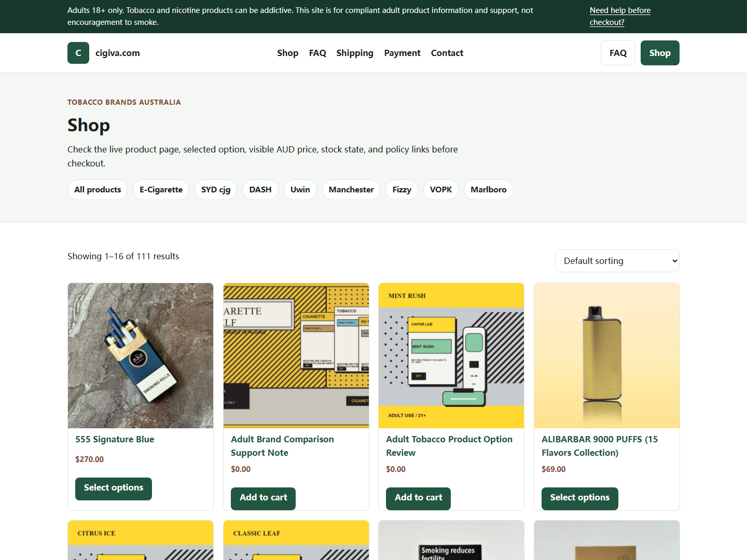
Task: Click the $69.00 price text
Action: [x=554, y=469]
